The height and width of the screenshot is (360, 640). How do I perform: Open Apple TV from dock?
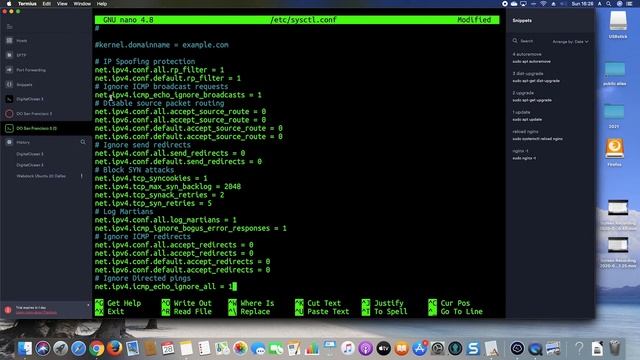(x=384, y=348)
